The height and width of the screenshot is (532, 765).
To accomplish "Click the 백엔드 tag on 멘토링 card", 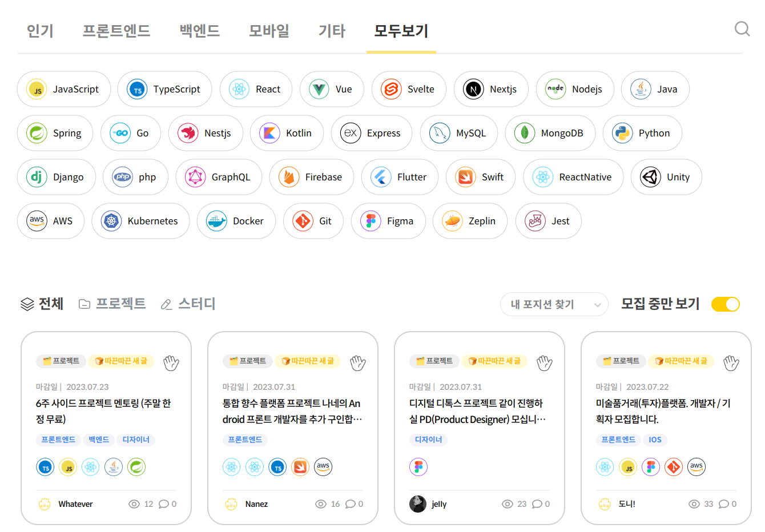I will click(x=99, y=440).
